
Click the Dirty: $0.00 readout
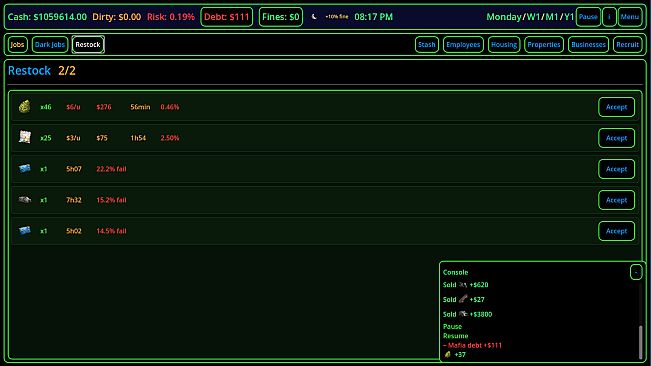pyautogui.click(x=117, y=17)
